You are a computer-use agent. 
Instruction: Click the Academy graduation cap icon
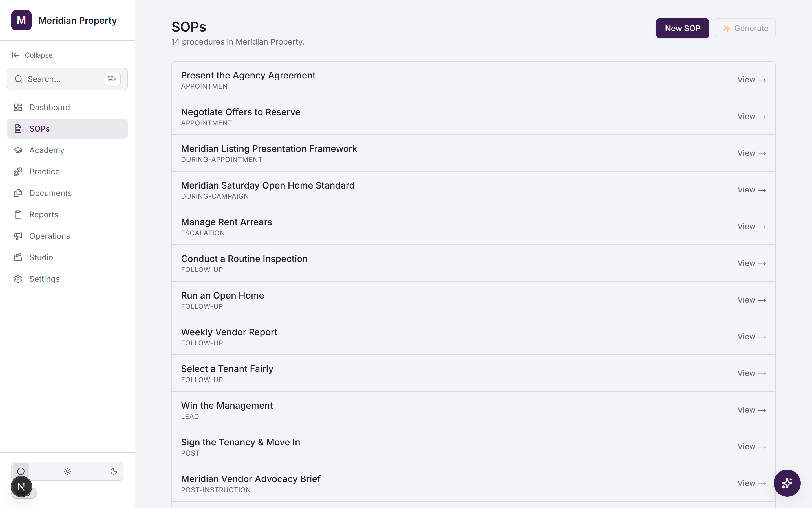click(x=18, y=150)
